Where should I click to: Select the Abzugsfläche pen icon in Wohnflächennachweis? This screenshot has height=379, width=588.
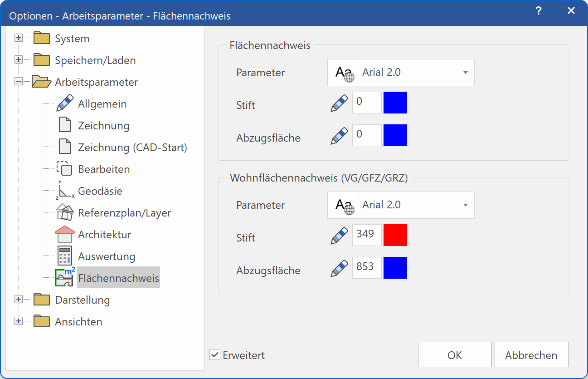339,268
